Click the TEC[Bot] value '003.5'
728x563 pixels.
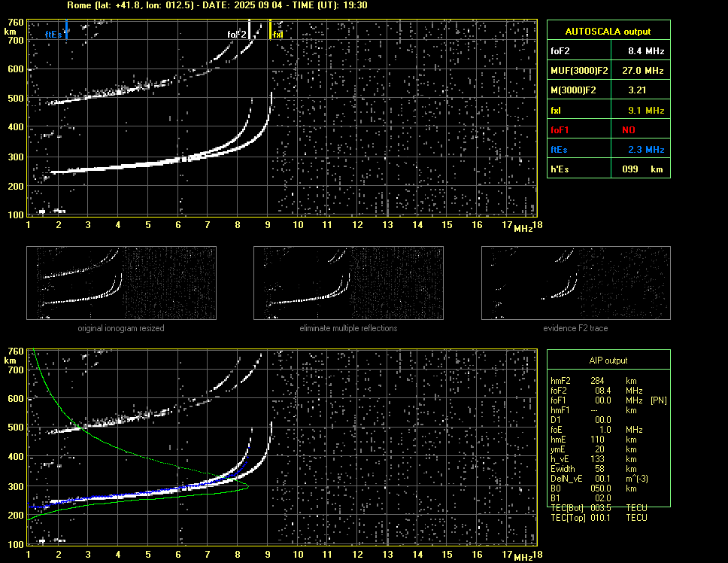[601, 508]
